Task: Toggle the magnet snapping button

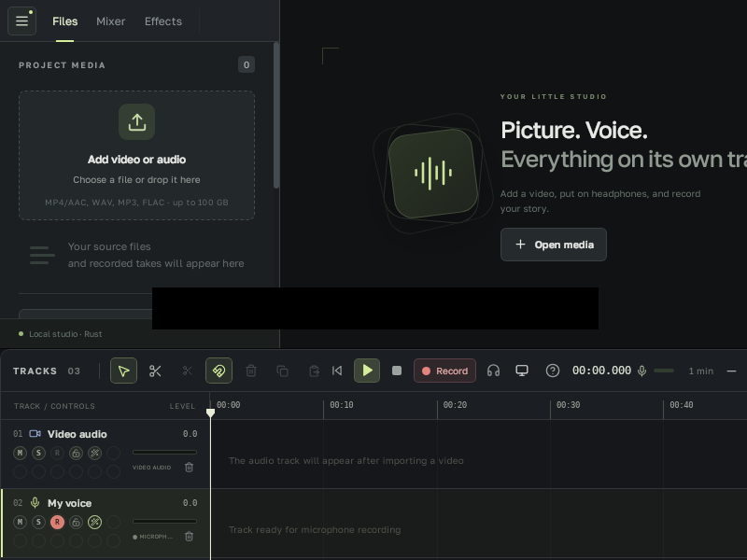Action: (x=219, y=371)
